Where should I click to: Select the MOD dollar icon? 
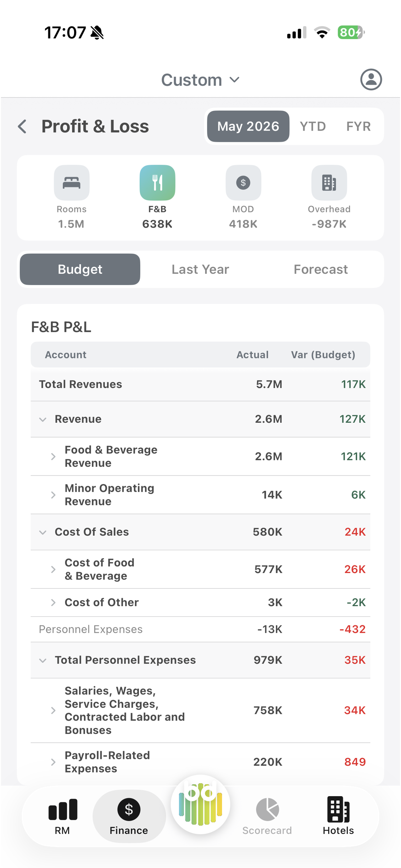pos(243,183)
